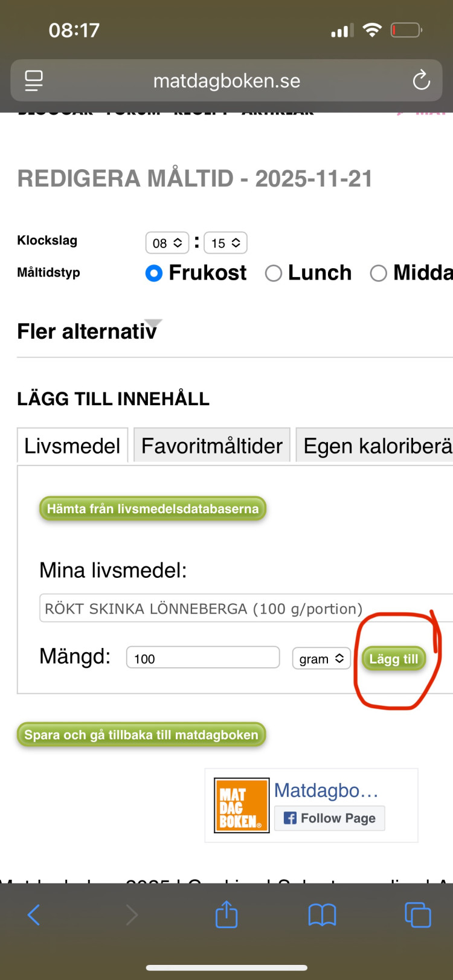453x980 pixels.
Task: Click the Matdagboken orange logo thumbnail
Action: [242, 805]
